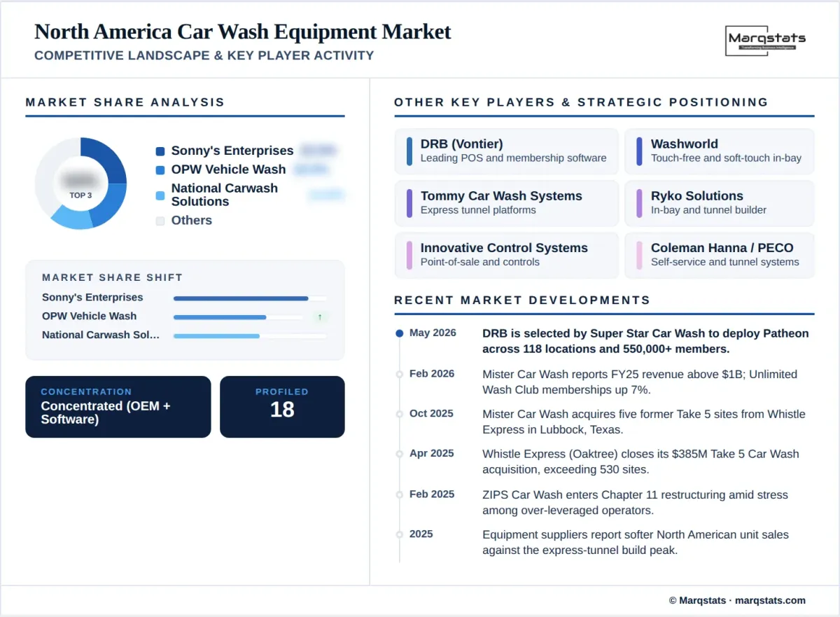Click the North America Car Wash Equipment Market title
The image size is (840, 617).
pos(243,32)
